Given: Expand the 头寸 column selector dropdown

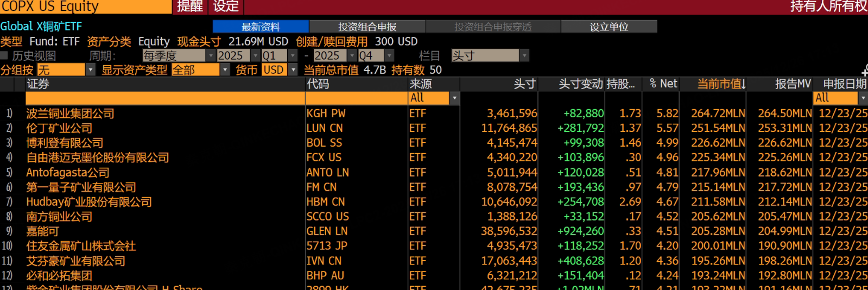Looking at the screenshot, I should (524, 55).
